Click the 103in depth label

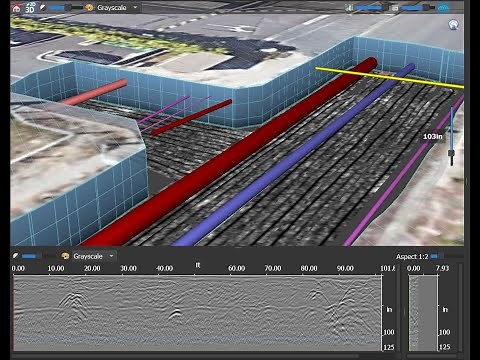(x=432, y=136)
